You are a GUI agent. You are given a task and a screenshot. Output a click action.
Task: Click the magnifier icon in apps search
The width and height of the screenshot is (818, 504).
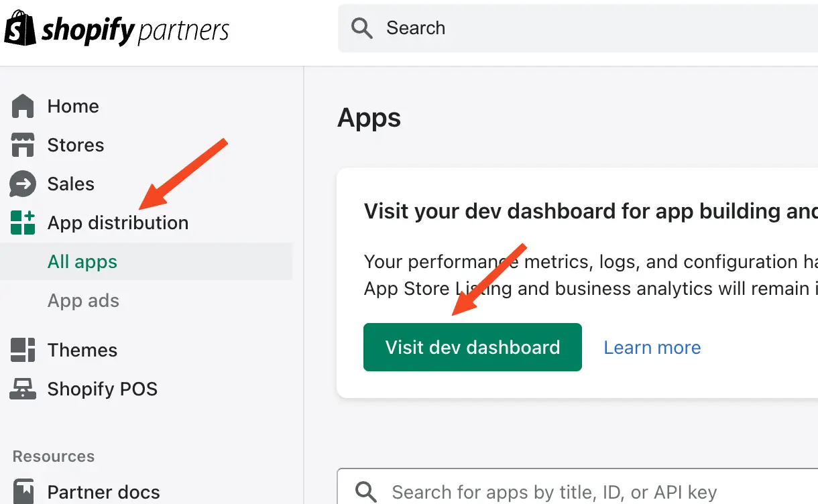tap(366, 493)
